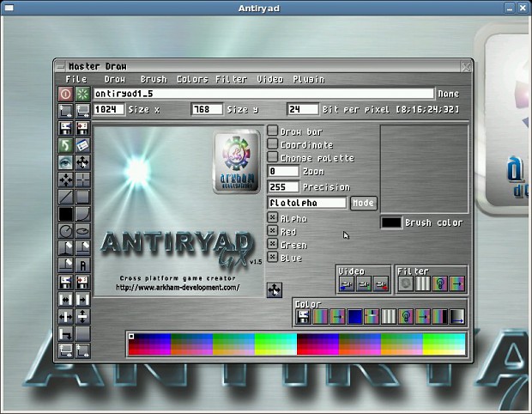Image resolution: width=532 pixels, height=414 pixels.
Task: Click the Size x field showing 1024
Action: pos(109,109)
